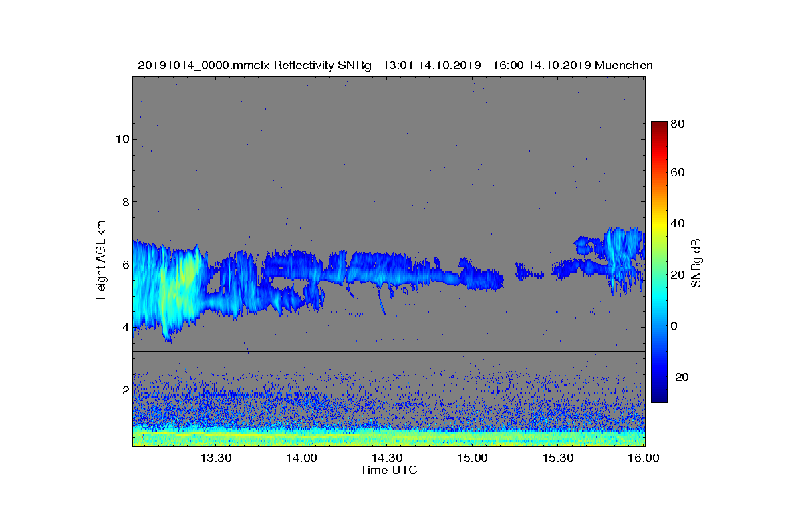Click the 'Time UTC' axis label
798x532 pixels.
(x=389, y=470)
